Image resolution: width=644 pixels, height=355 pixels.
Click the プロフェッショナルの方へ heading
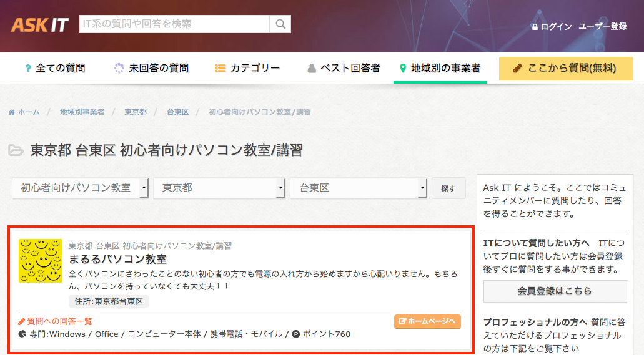click(x=535, y=322)
